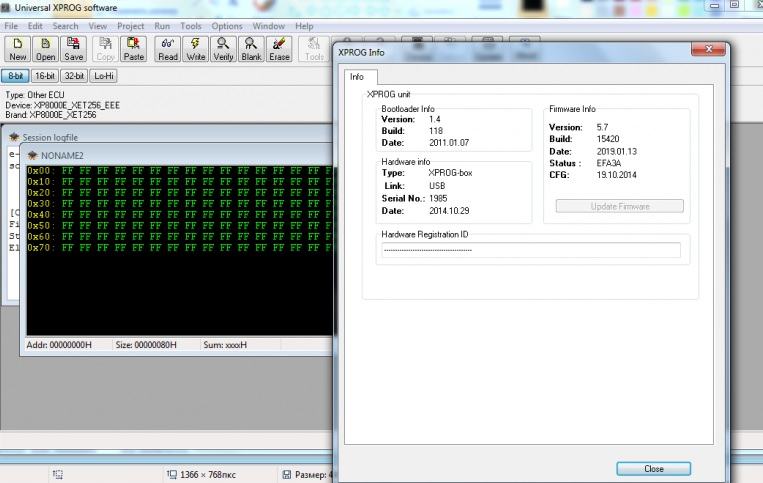Screen dimensions: 763x483
Task: Select the Info tab in XPROG Info
Action: [x=357, y=77]
